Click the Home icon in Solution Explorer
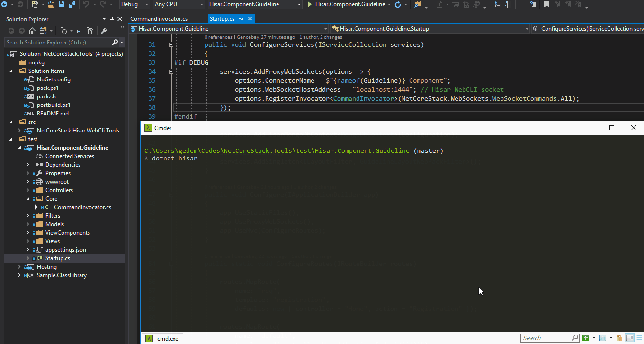This screenshot has width=644, height=344. tap(32, 31)
